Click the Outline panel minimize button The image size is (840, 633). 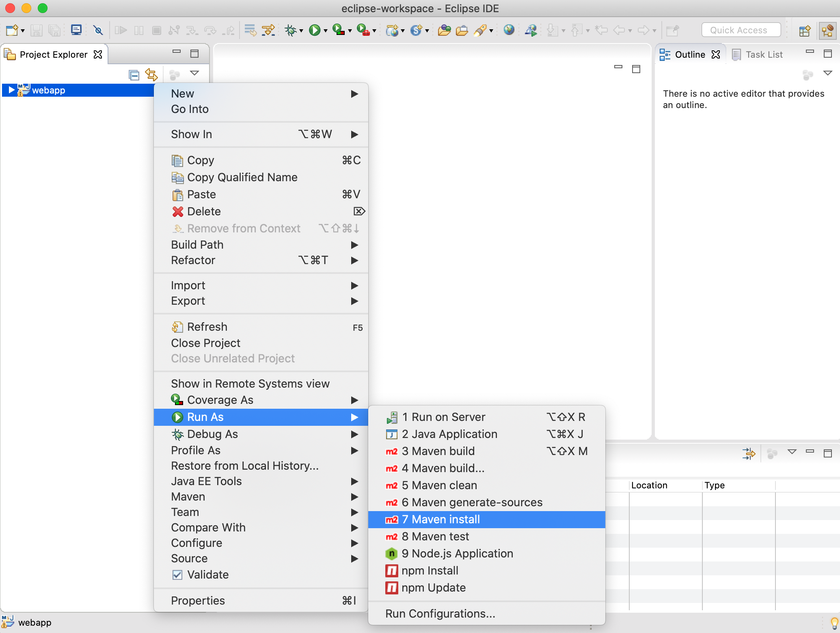(x=810, y=53)
